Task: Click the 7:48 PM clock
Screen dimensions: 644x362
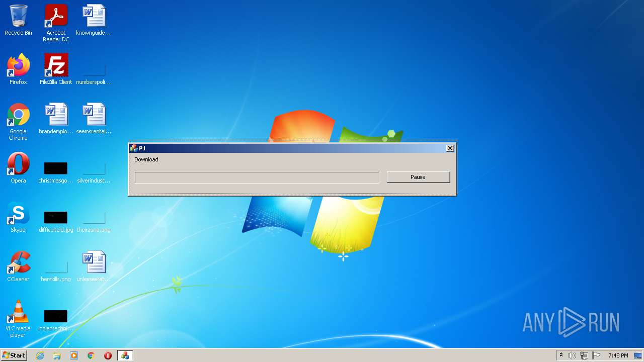Action: pos(618,355)
